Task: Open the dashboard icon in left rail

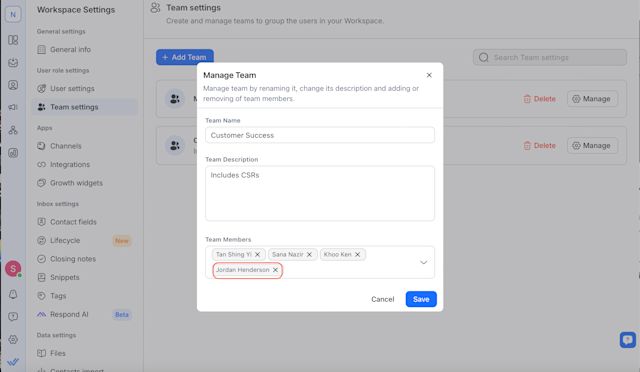Action: pyautogui.click(x=13, y=40)
